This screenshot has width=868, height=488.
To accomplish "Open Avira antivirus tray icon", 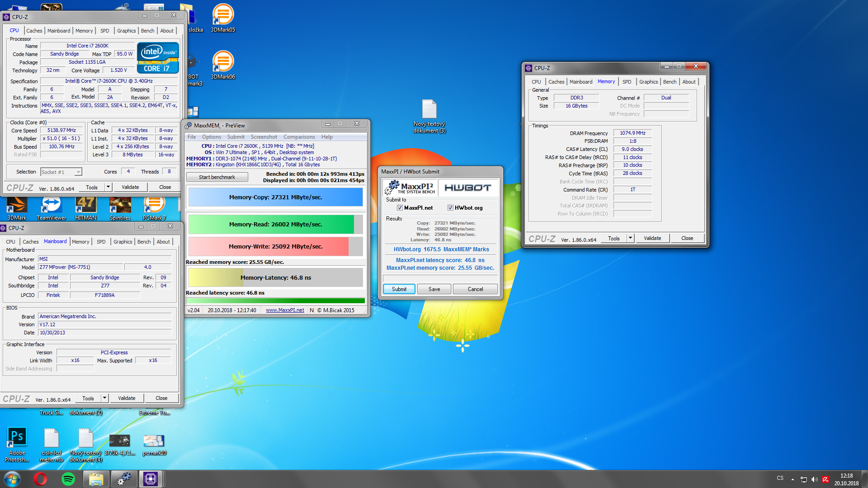I will click(826, 479).
